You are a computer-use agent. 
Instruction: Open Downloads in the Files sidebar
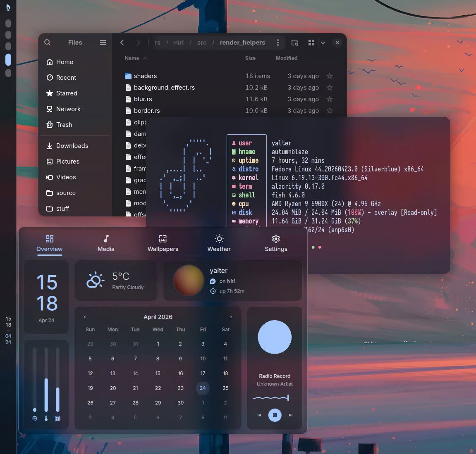[x=72, y=146]
